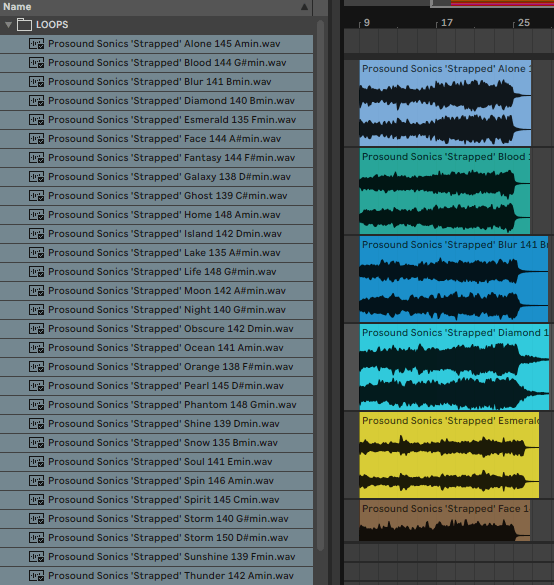Select file 'Strapped' Face 144 A#min.wav
Viewport: 554px width, 585px height.
tap(156, 139)
